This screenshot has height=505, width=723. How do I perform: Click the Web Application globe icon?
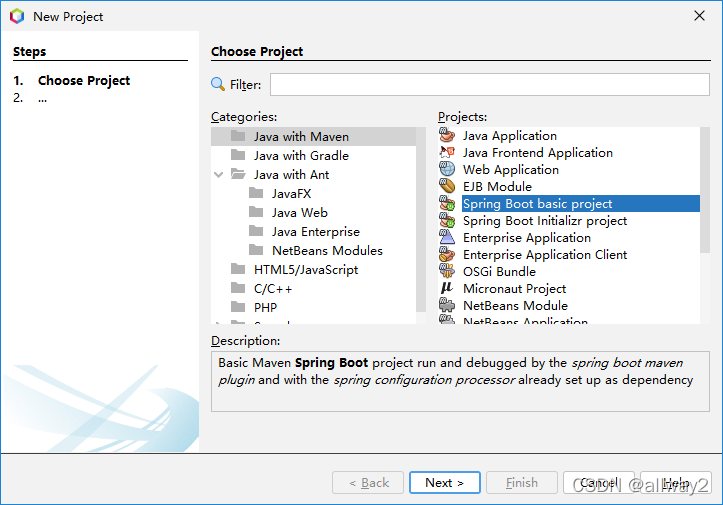pos(447,170)
